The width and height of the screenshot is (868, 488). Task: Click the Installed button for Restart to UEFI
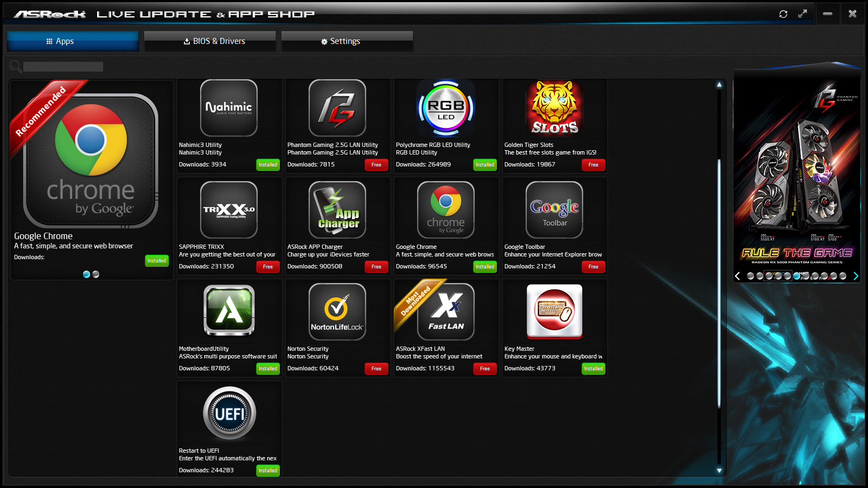268,471
